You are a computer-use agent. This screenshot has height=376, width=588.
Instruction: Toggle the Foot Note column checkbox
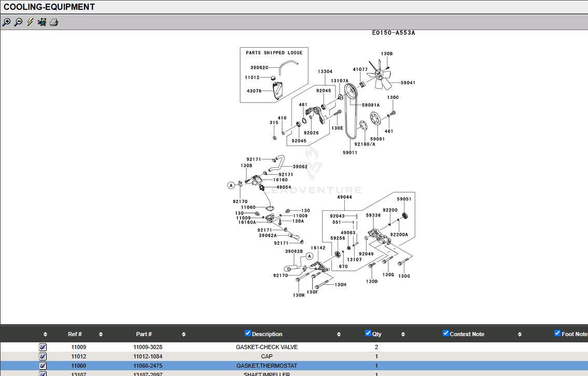(557, 334)
